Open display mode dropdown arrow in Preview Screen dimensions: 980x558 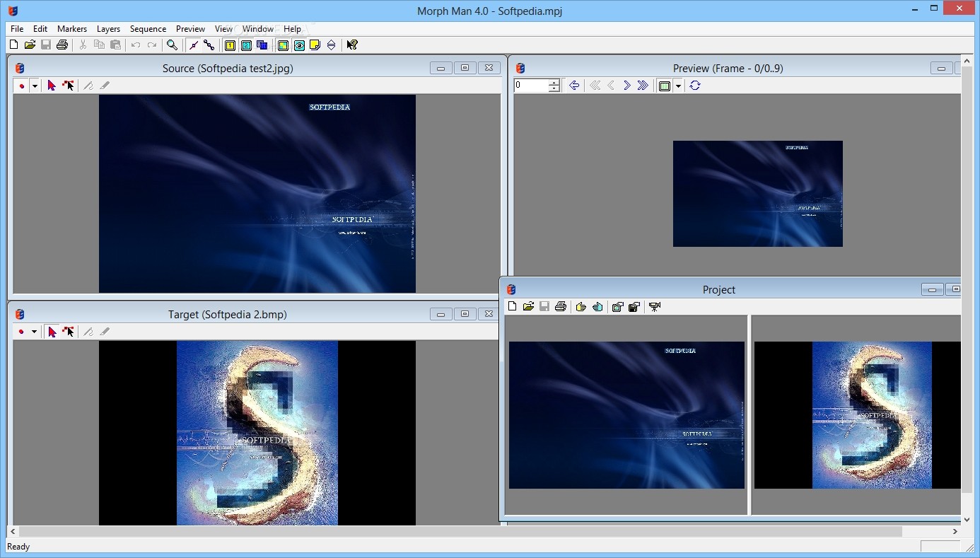[x=678, y=86]
